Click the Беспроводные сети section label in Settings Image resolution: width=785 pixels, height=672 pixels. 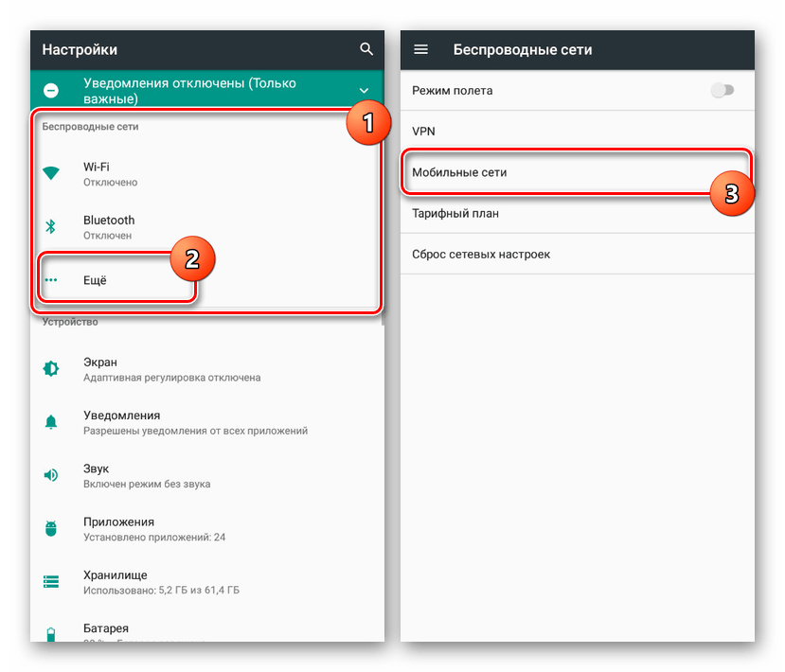90,127
